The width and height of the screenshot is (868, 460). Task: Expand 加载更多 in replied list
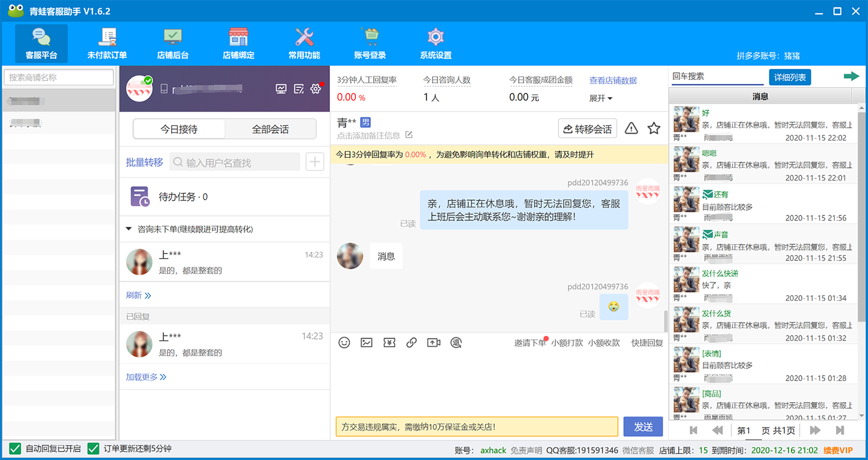click(x=146, y=377)
